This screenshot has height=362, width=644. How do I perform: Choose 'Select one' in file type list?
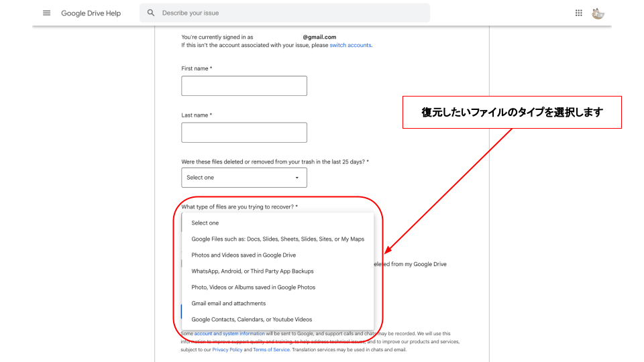pyautogui.click(x=205, y=223)
